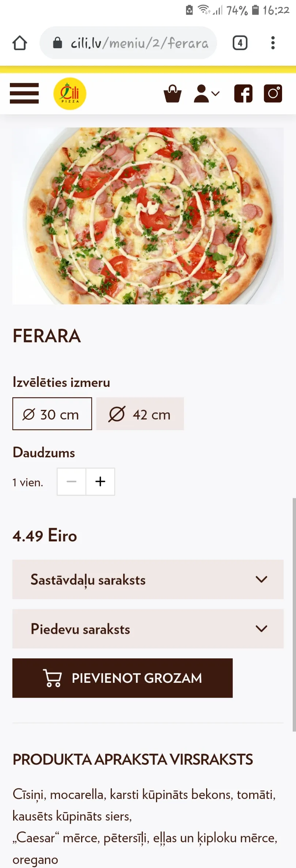
Task: Increase quantity with the plus button
Action: point(100,481)
